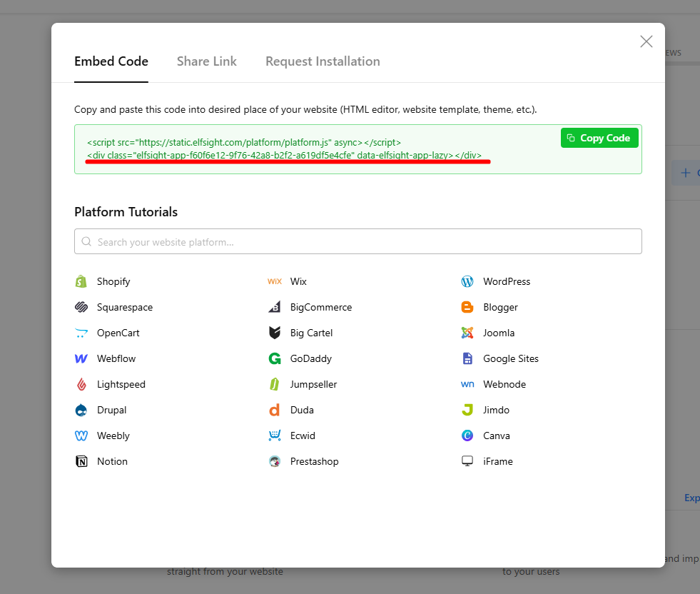Open the Squarespace tutorial link
The width and height of the screenshot is (700, 594).
click(x=125, y=307)
